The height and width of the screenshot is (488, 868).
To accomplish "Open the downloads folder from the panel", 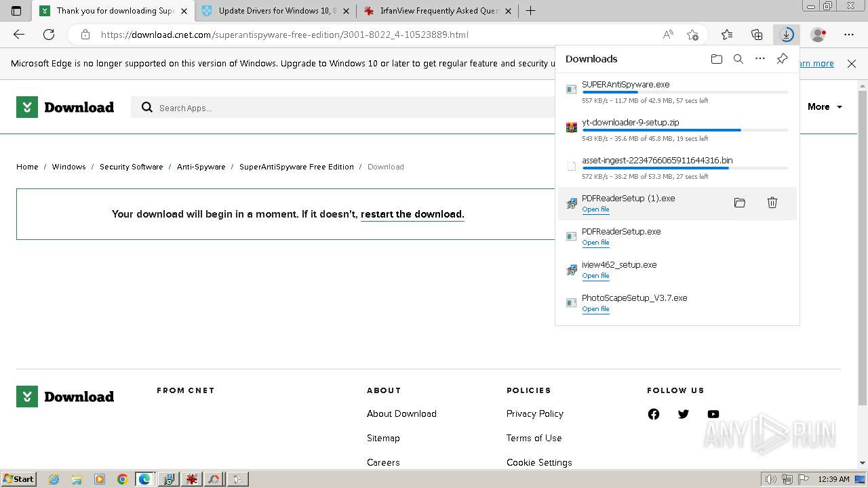I will click(717, 59).
